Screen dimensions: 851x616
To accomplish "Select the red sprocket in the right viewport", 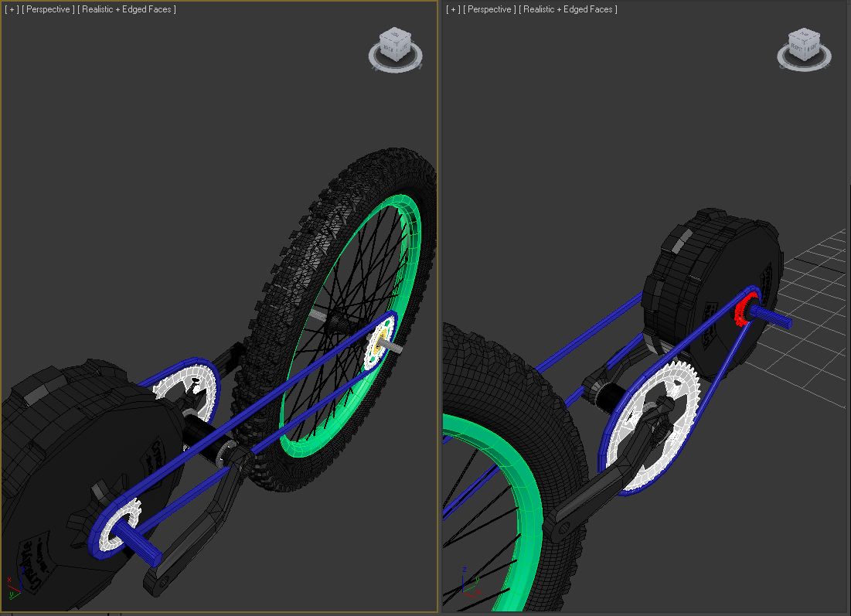I will pos(744,311).
